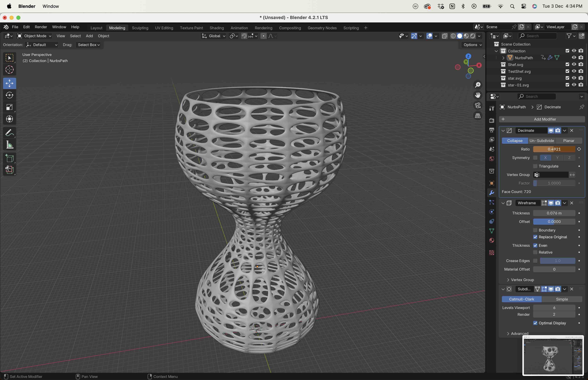This screenshot has height=380, width=588.
Task: Select Un-Subdivide decimate mode
Action: [x=542, y=141]
